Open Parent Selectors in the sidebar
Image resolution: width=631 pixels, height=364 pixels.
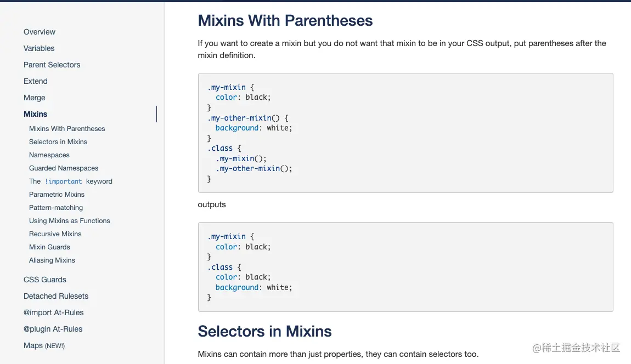tap(52, 65)
